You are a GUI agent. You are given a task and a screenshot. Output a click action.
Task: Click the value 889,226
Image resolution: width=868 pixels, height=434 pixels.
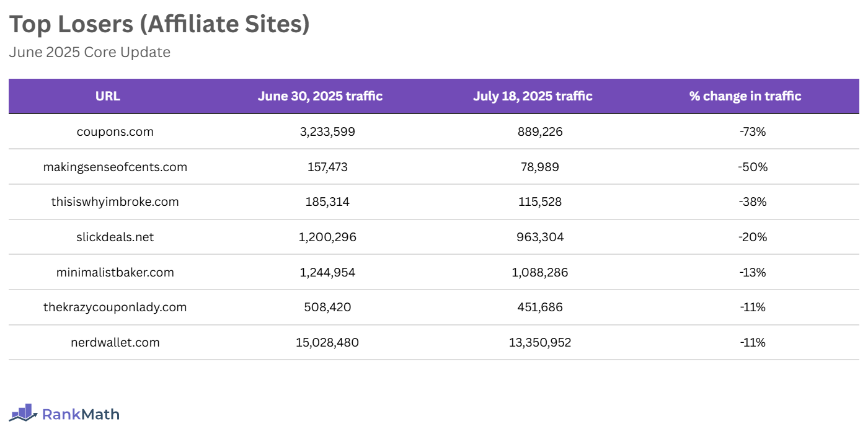[x=540, y=131]
